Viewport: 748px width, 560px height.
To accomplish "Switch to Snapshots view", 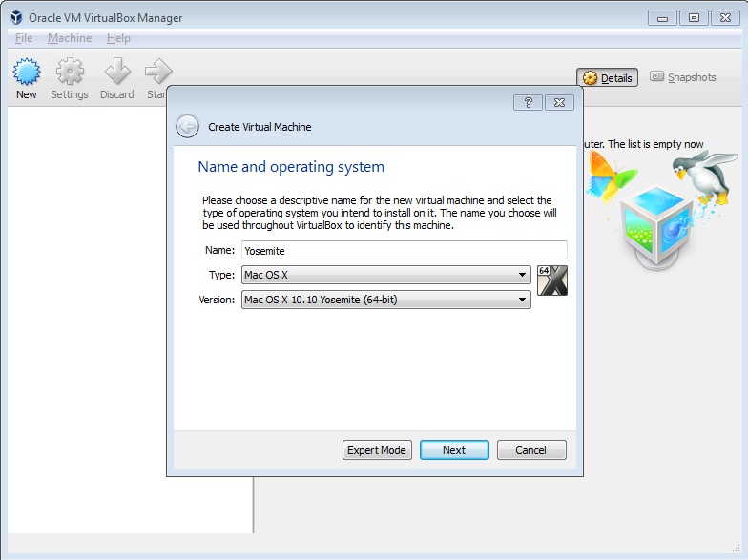I will click(x=683, y=77).
